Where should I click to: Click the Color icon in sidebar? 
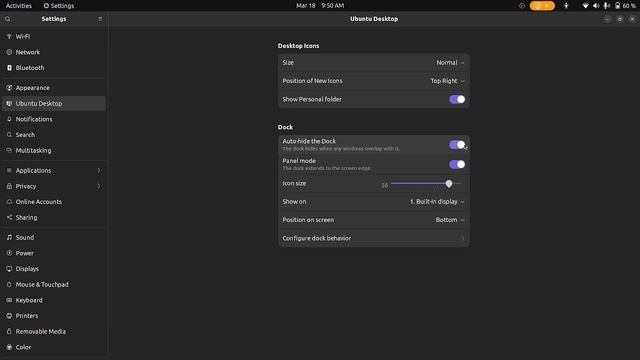(x=9, y=347)
